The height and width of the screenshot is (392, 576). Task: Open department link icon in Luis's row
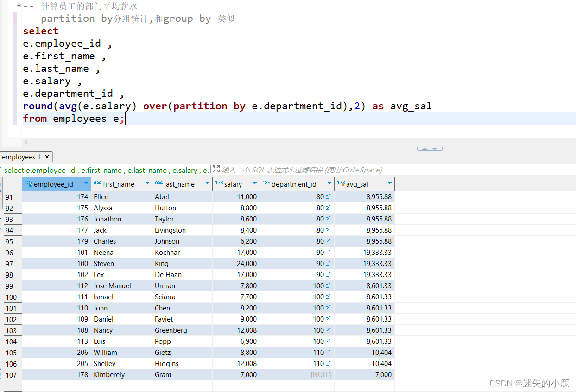coord(328,341)
